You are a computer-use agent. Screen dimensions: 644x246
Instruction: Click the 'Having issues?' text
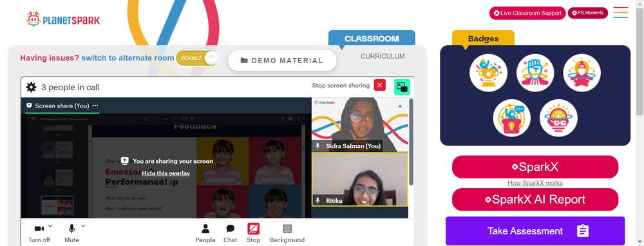pyautogui.click(x=50, y=58)
